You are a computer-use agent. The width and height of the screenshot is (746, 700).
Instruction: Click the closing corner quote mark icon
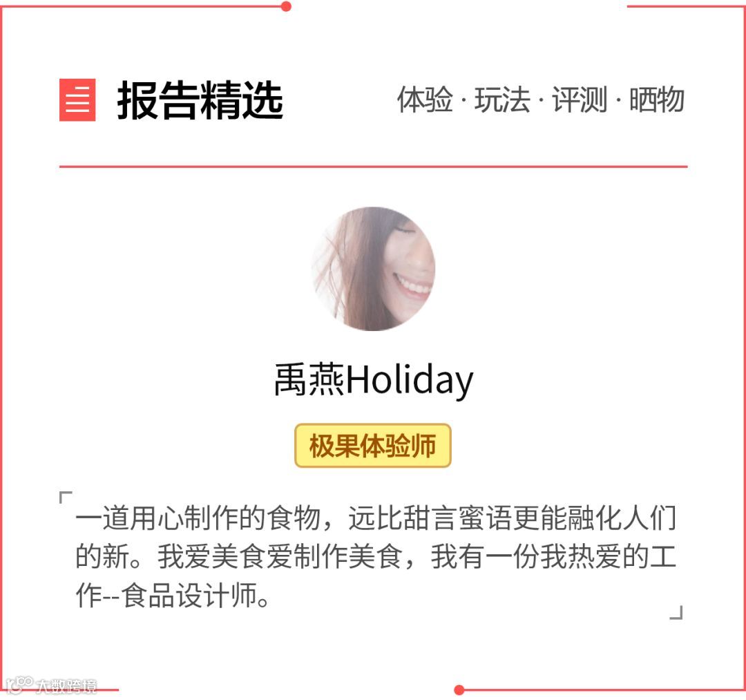[x=676, y=612]
